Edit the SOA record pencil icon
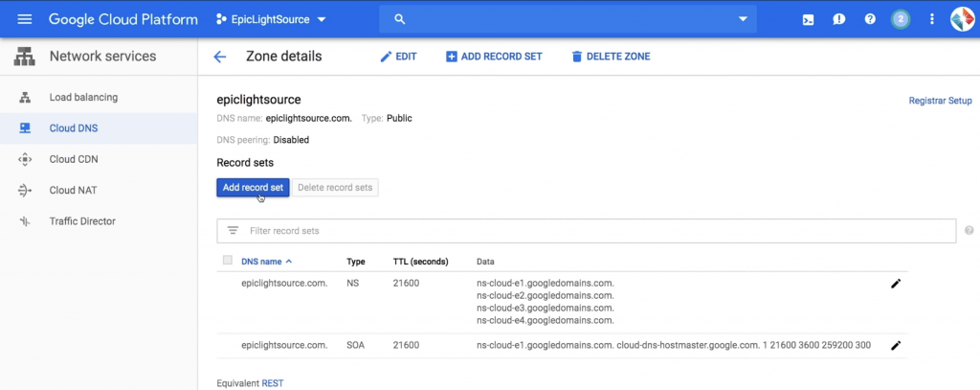Image resolution: width=980 pixels, height=390 pixels. click(x=896, y=346)
